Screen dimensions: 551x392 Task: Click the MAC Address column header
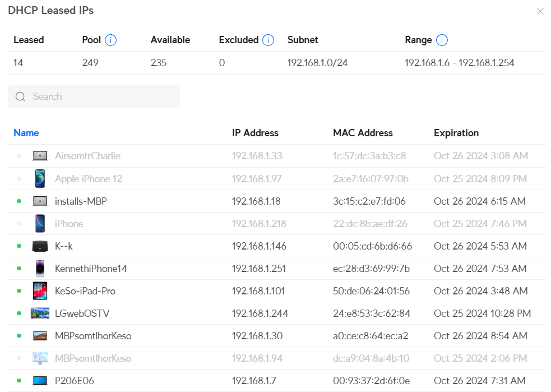(x=362, y=133)
